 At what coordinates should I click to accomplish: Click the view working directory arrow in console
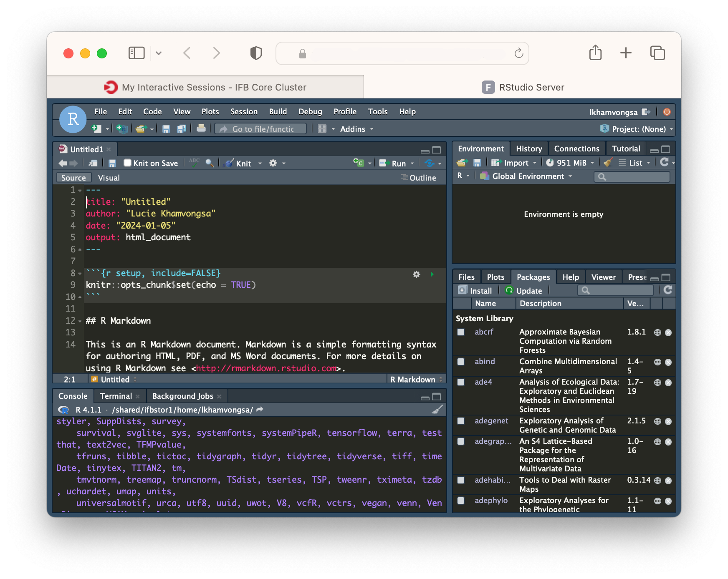pyautogui.click(x=260, y=410)
